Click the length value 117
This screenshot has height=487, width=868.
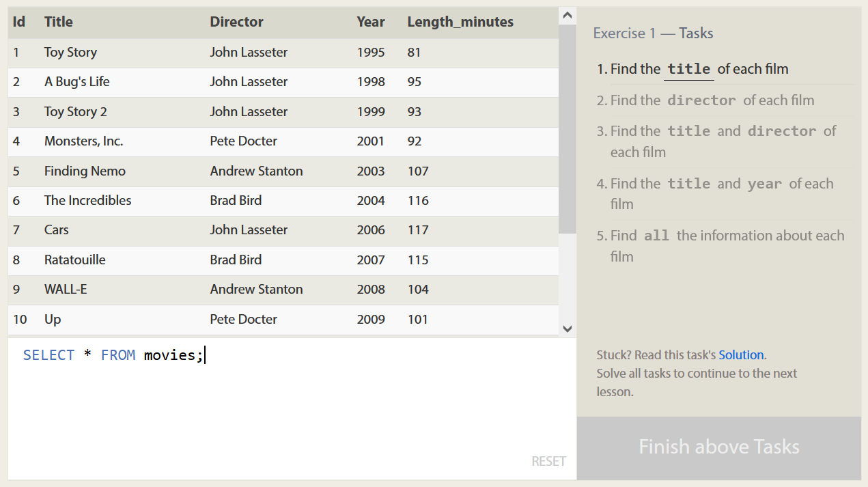[418, 229]
